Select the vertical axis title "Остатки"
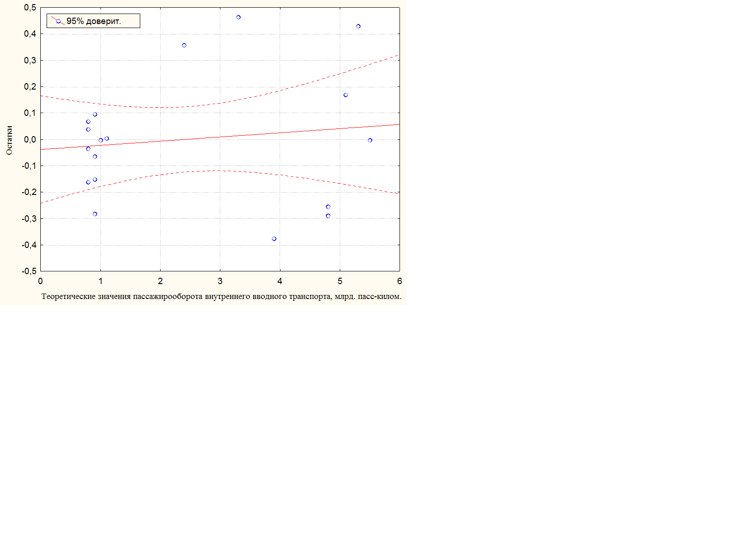 point(9,140)
